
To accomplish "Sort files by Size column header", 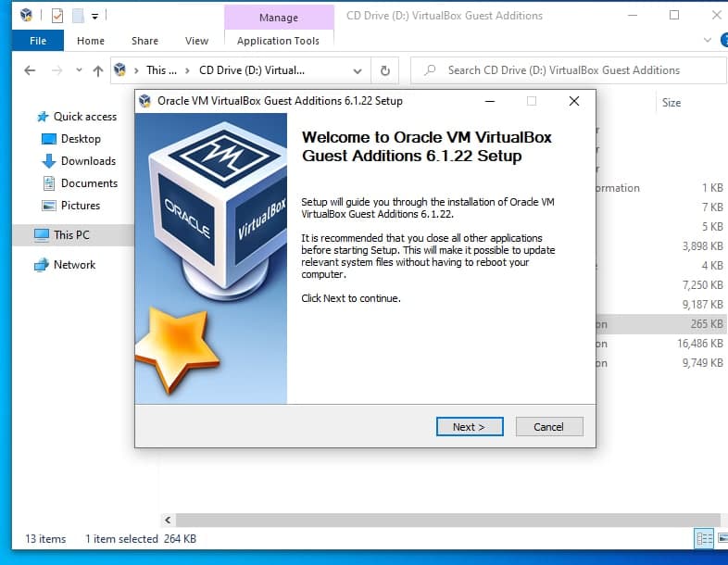I will pos(672,103).
